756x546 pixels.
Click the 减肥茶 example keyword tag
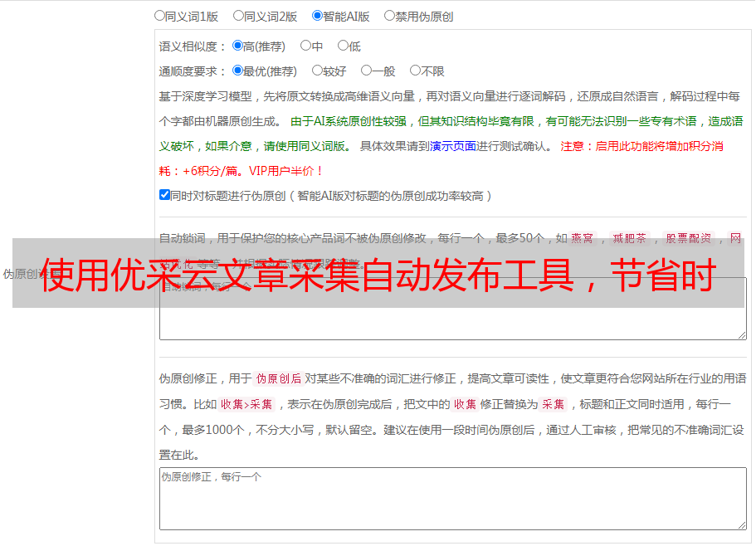630,238
